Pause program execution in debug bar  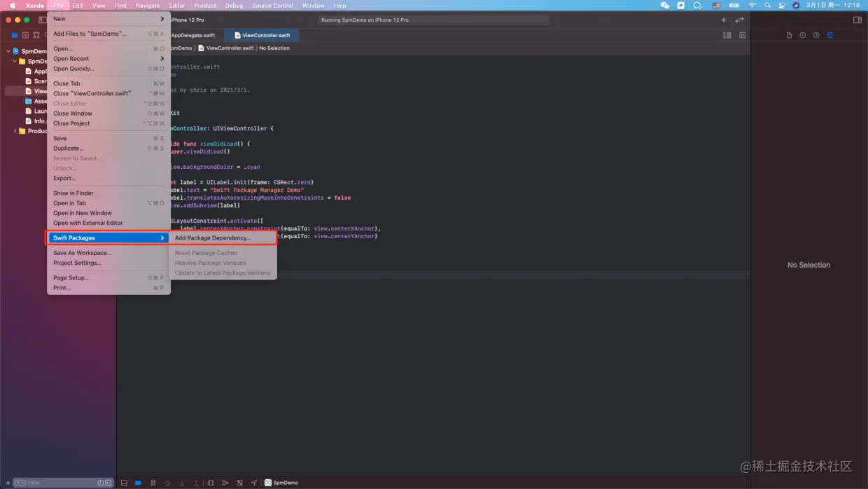153,483
